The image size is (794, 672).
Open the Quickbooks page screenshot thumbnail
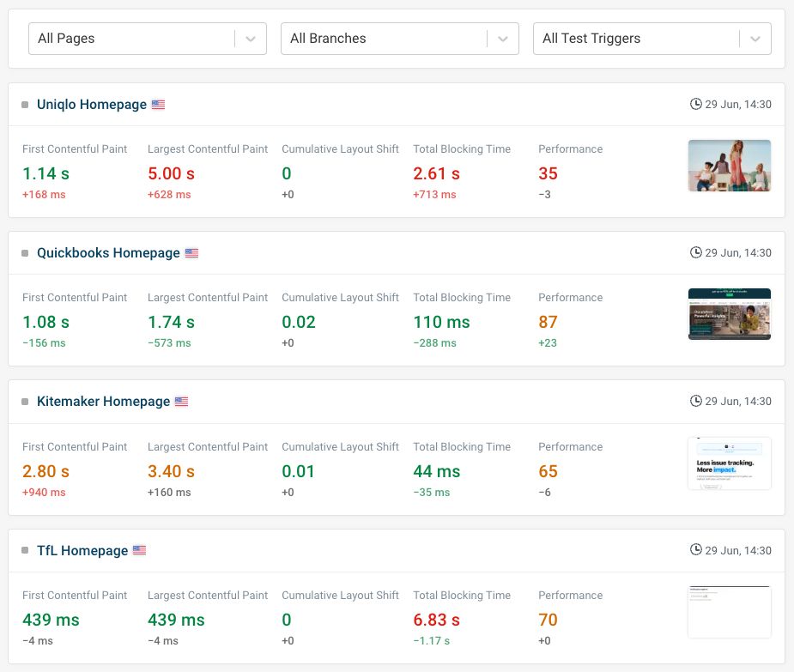click(x=730, y=314)
